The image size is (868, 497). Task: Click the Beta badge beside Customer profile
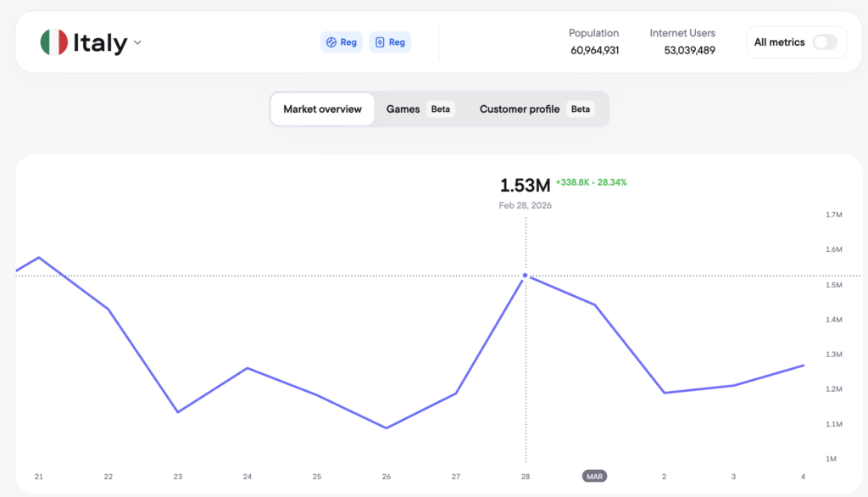pos(581,109)
